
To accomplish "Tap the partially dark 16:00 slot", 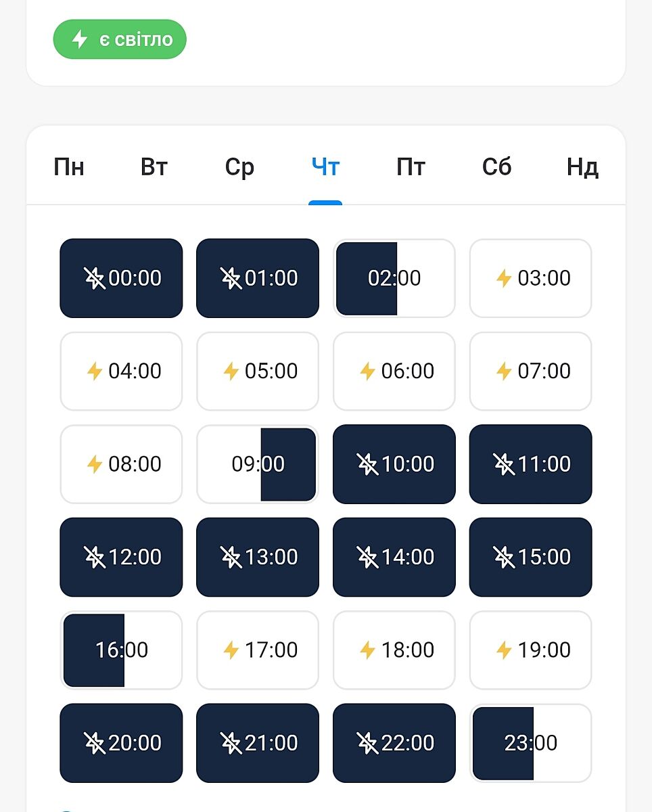I will coord(121,650).
